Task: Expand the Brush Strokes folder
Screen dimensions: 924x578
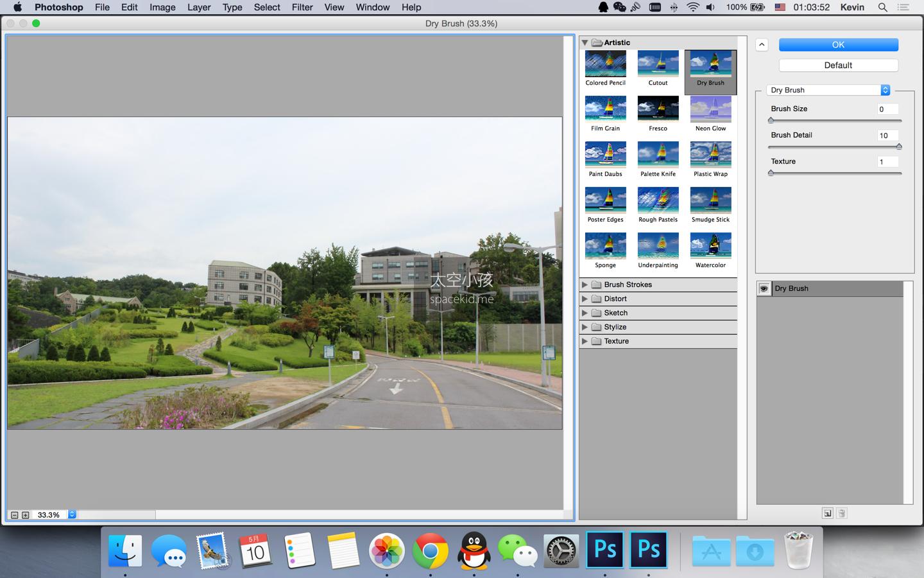Action: [x=585, y=285]
